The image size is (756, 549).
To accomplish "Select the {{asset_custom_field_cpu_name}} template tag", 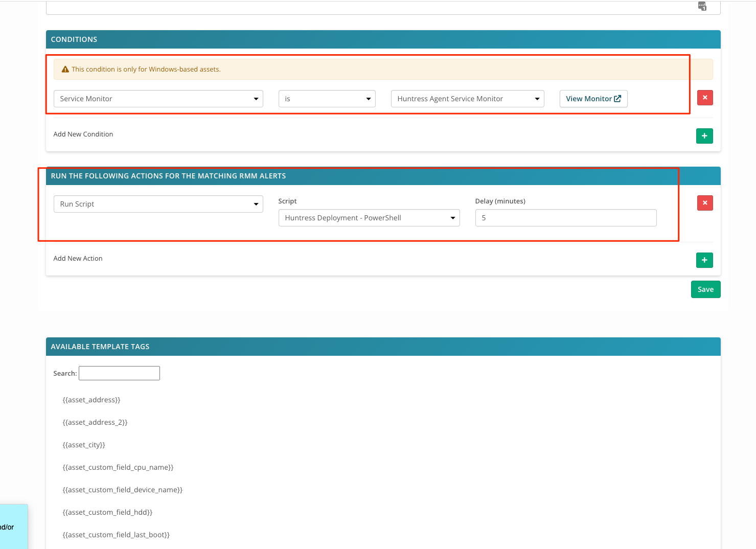I will tap(118, 467).
